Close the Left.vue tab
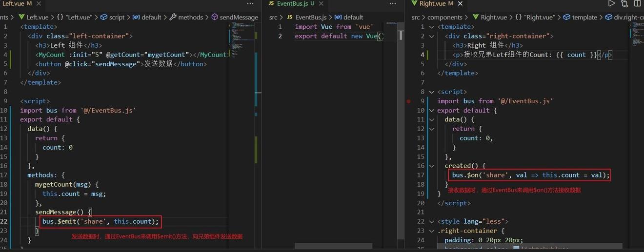The width and height of the screenshot is (644, 252). pyautogui.click(x=38, y=3)
